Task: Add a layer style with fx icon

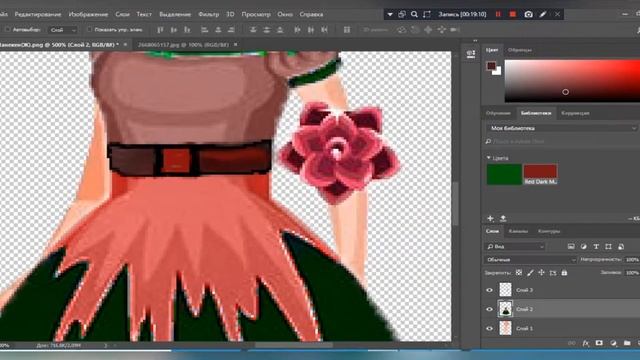Action: (x=586, y=343)
